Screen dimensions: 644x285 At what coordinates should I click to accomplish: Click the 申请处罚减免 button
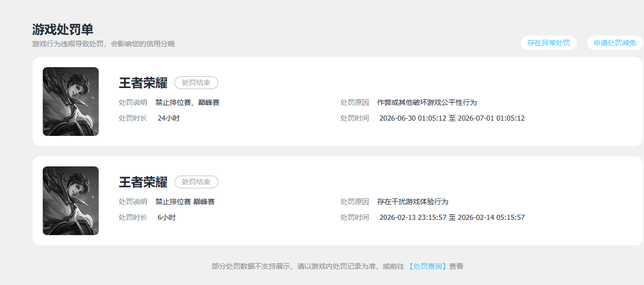tap(615, 43)
